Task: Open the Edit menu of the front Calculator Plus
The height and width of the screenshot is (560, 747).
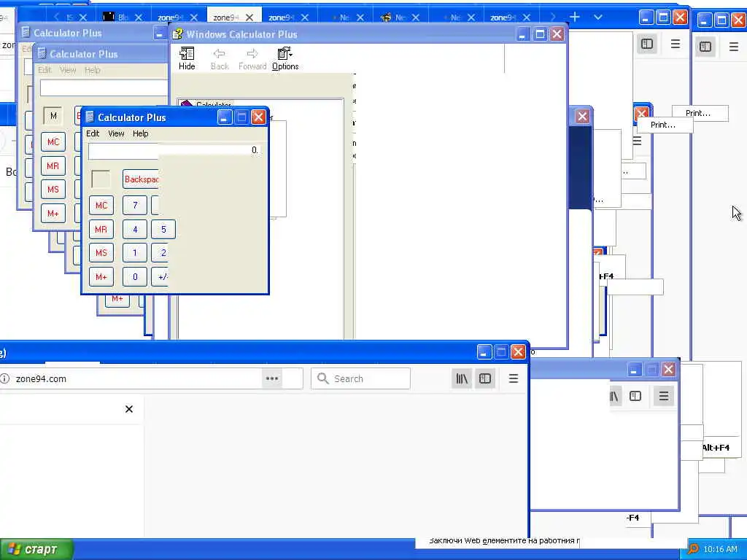Action: pos(93,134)
